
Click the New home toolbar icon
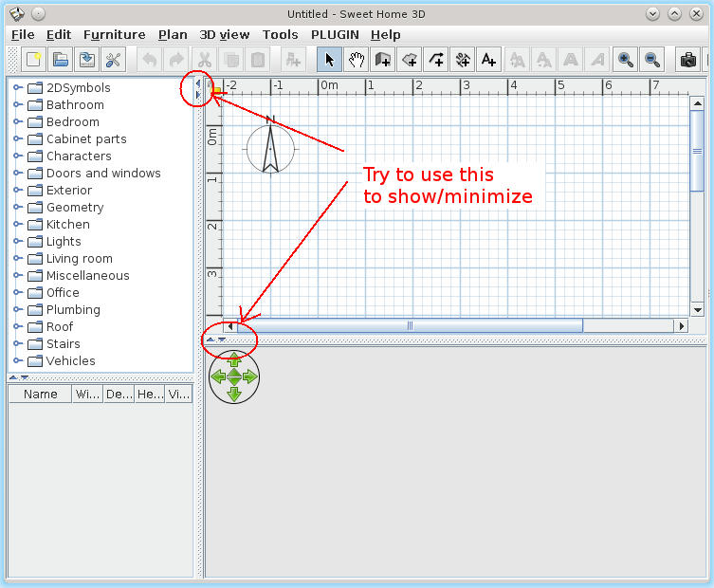34,60
